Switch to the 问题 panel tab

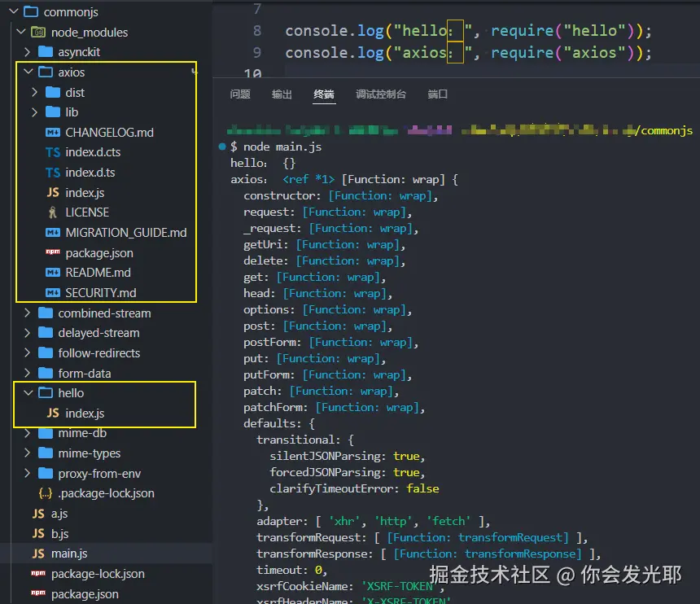coord(240,94)
